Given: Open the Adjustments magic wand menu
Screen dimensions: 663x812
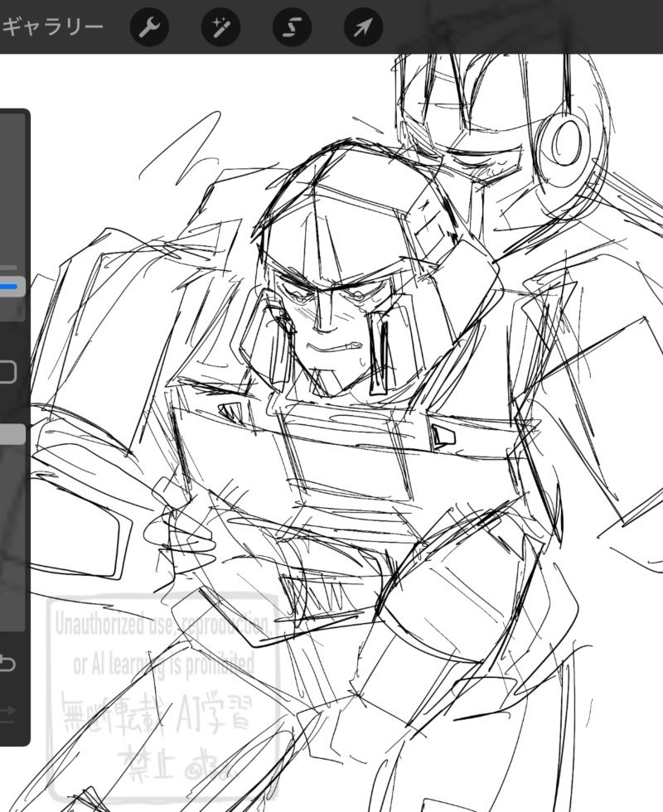Looking at the screenshot, I should click(x=220, y=27).
